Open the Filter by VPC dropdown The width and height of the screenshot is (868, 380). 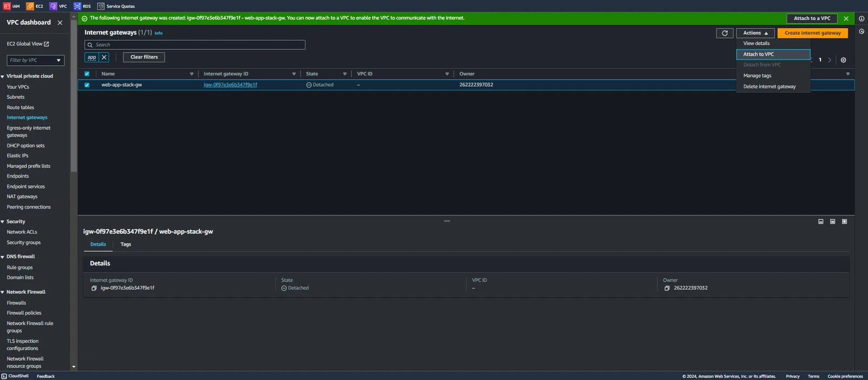[35, 60]
